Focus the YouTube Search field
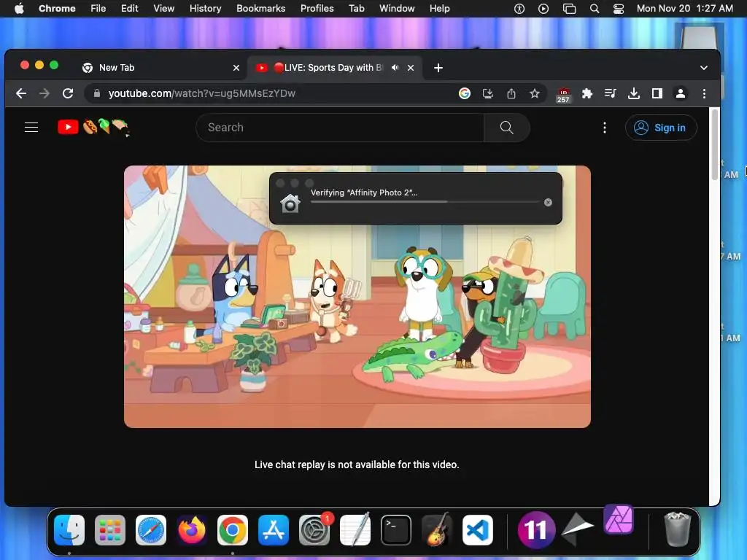 [340, 127]
